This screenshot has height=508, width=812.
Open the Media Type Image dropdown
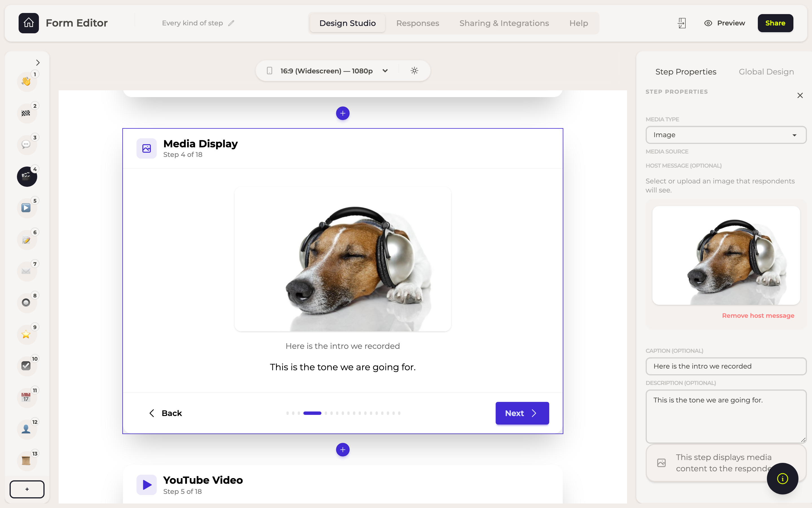(x=726, y=135)
